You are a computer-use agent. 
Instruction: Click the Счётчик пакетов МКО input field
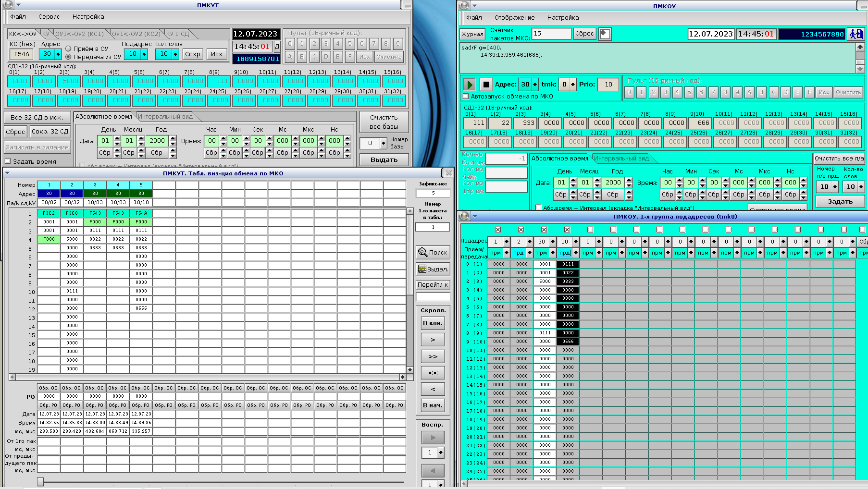[x=551, y=34]
